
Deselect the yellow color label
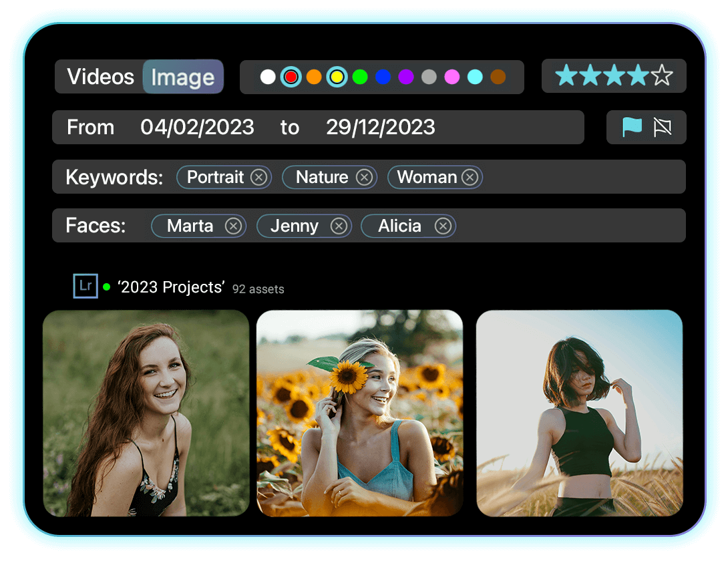[337, 77]
